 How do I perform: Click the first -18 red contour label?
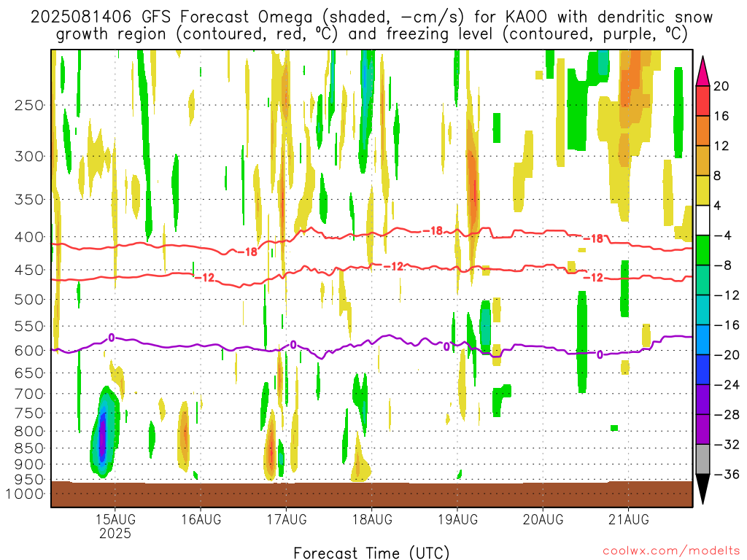point(248,252)
